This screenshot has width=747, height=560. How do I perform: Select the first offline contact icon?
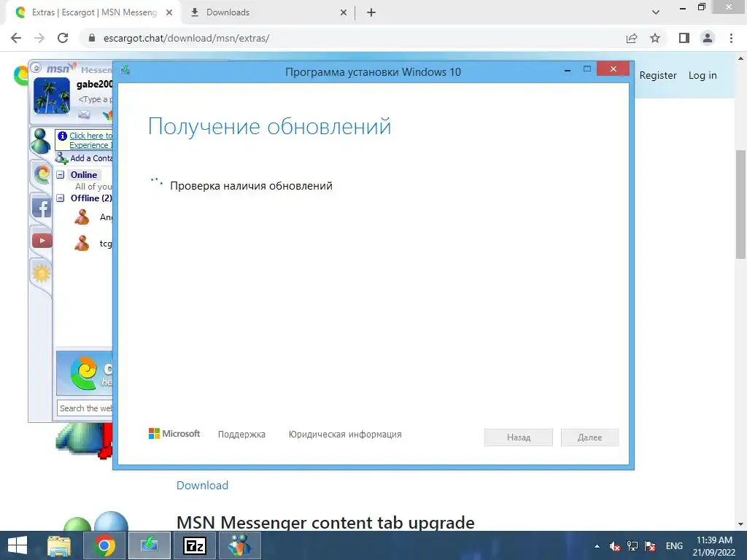(82, 217)
